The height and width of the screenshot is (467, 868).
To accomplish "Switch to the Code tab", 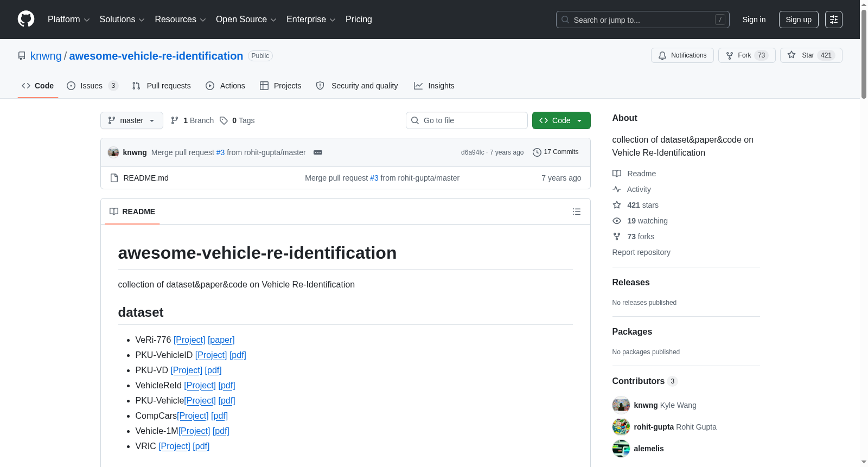I will point(38,86).
